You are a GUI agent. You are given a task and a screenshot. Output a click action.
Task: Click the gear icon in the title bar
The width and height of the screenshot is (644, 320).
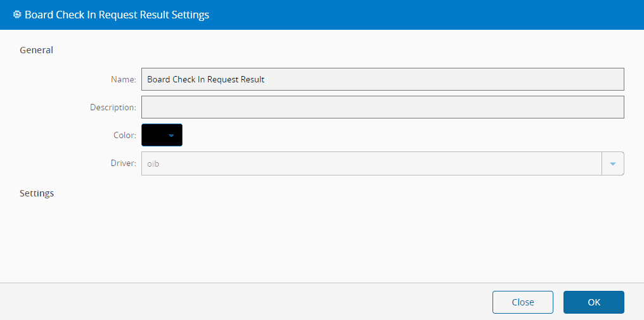coord(17,15)
